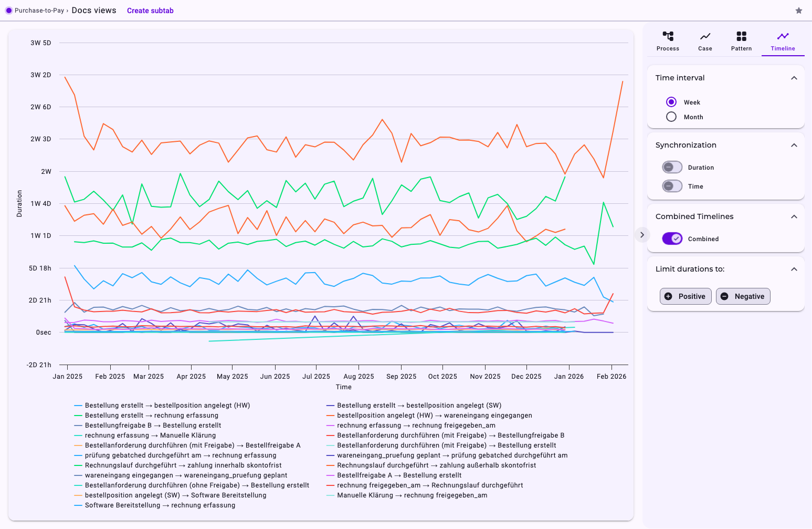This screenshot has width=812, height=529.
Task: Select the Process view icon
Action: tap(668, 36)
